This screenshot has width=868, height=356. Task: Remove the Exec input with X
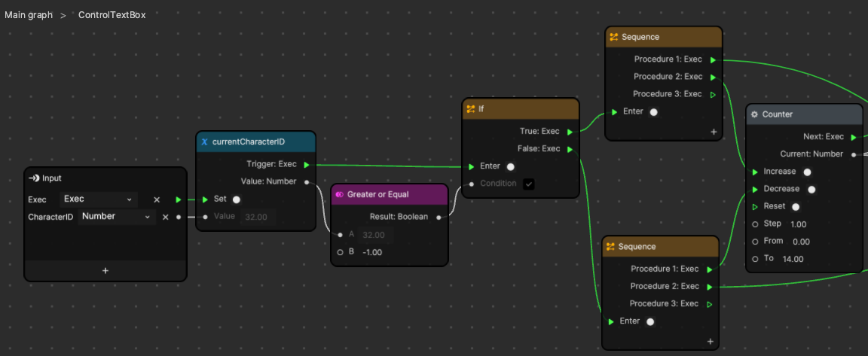[x=157, y=199]
